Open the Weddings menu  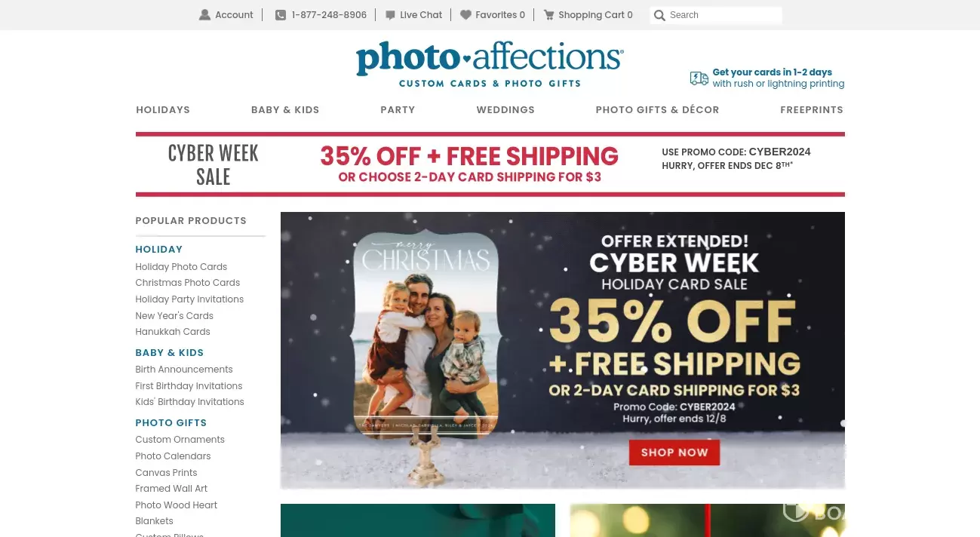pyautogui.click(x=505, y=110)
